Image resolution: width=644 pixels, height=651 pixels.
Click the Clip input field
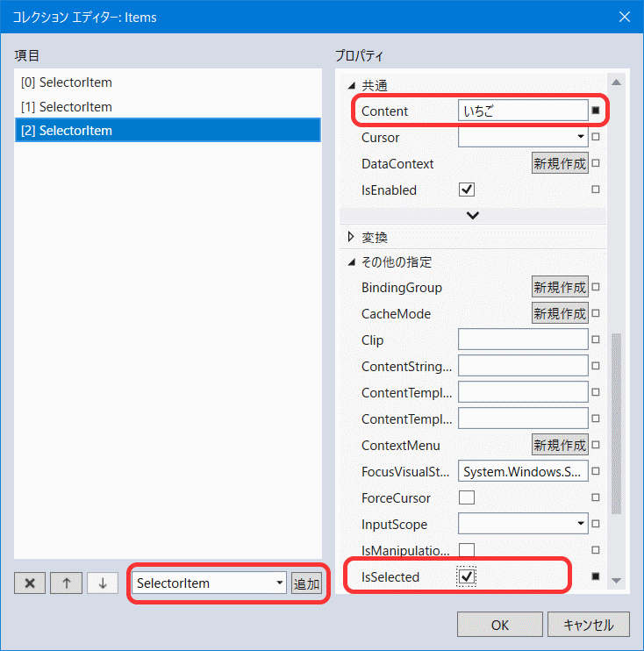523,340
